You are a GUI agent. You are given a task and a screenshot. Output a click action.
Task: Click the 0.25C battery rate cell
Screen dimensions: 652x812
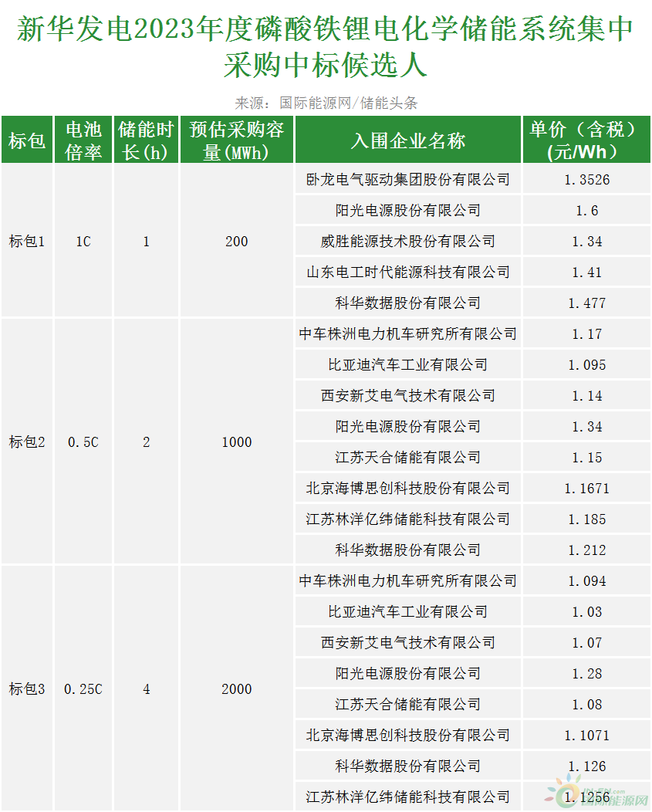(x=84, y=689)
